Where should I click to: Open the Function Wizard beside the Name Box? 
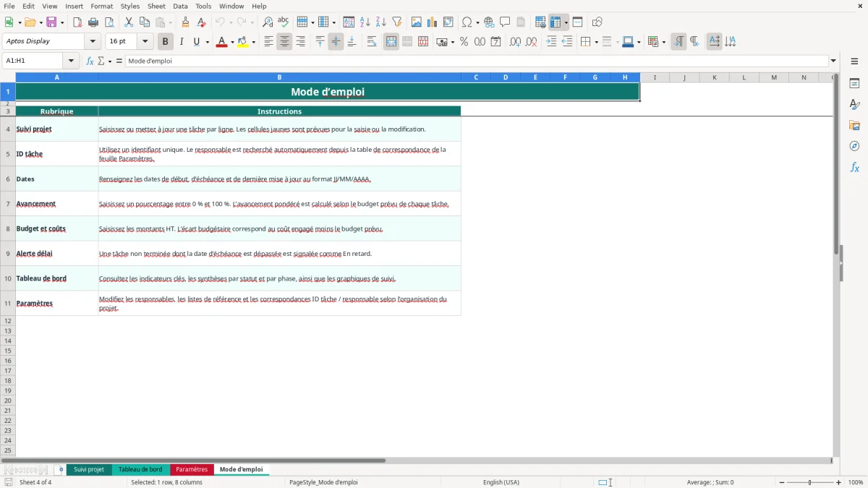click(90, 61)
